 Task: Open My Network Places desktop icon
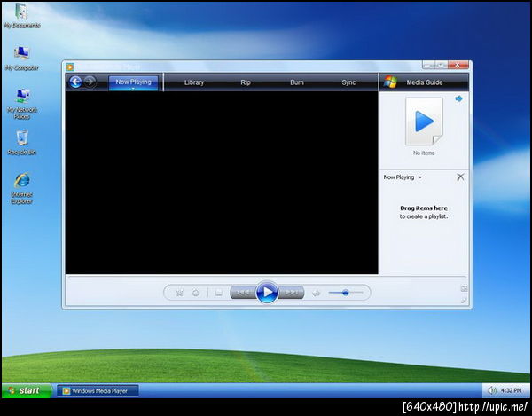[x=21, y=104]
